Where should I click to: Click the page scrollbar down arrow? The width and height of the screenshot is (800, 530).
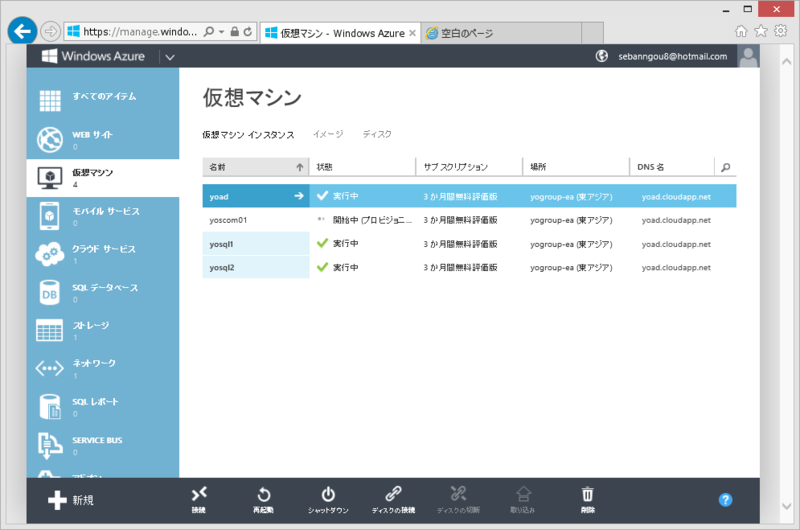coord(787,507)
